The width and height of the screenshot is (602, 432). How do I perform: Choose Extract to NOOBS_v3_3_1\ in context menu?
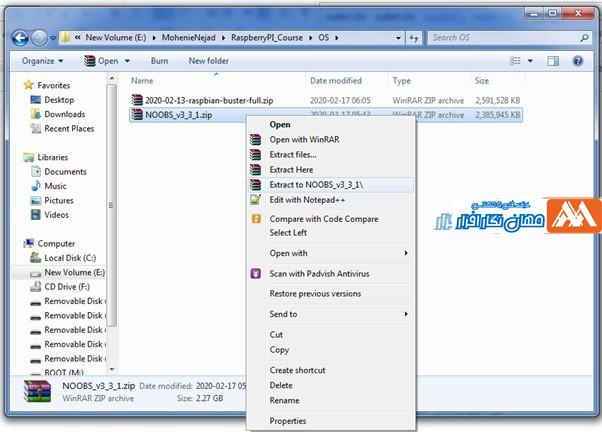click(316, 185)
